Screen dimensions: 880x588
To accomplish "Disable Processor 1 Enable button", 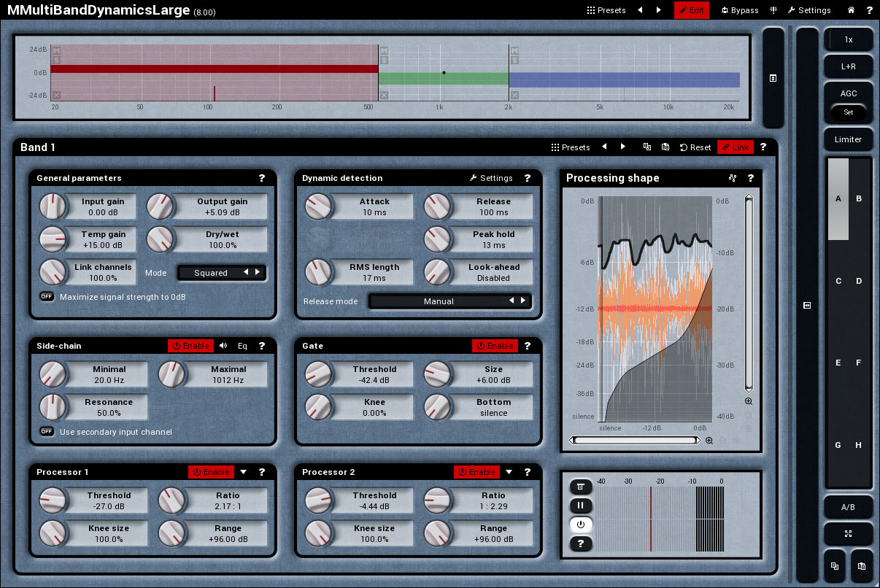I will pyautogui.click(x=211, y=472).
